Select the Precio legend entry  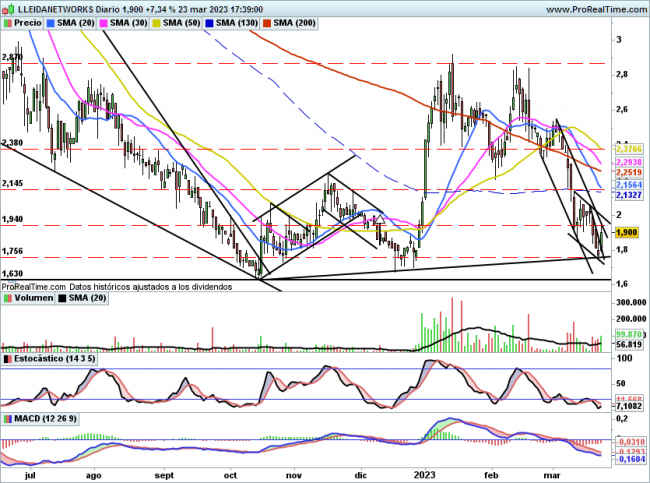click(23, 23)
